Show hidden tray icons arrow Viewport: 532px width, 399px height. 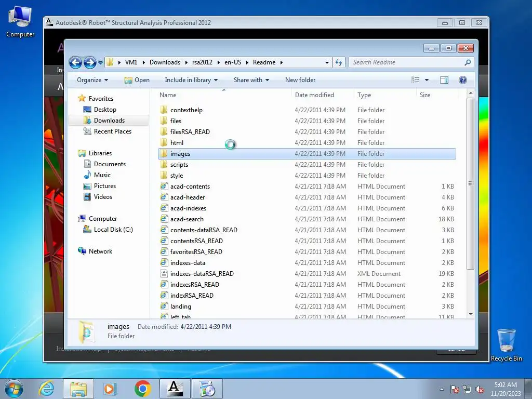tap(442, 389)
